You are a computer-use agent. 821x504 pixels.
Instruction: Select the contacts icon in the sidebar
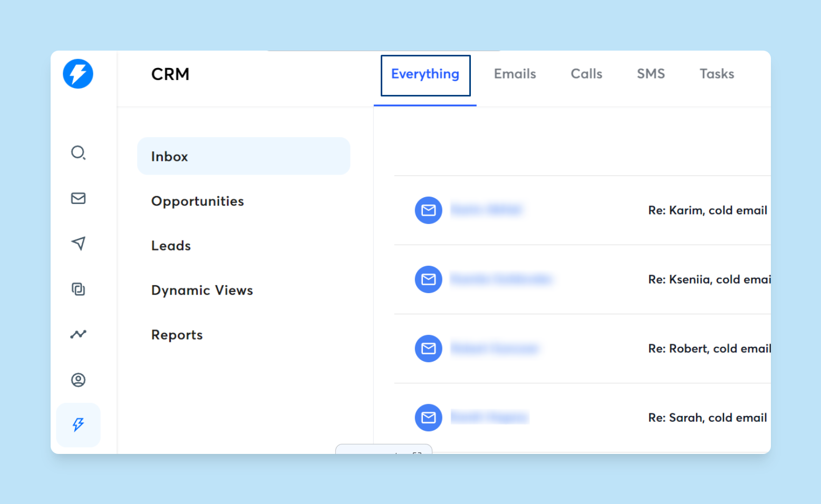[x=78, y=380]
